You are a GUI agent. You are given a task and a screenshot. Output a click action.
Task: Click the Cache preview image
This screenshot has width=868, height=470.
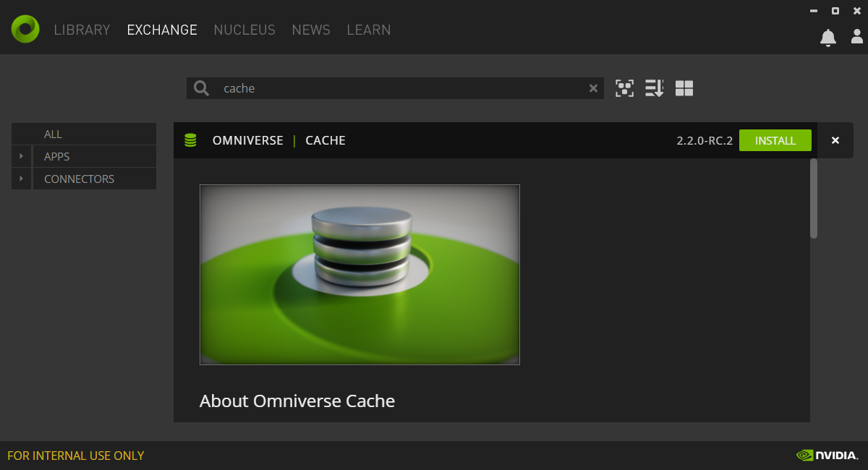coord(359,275)
